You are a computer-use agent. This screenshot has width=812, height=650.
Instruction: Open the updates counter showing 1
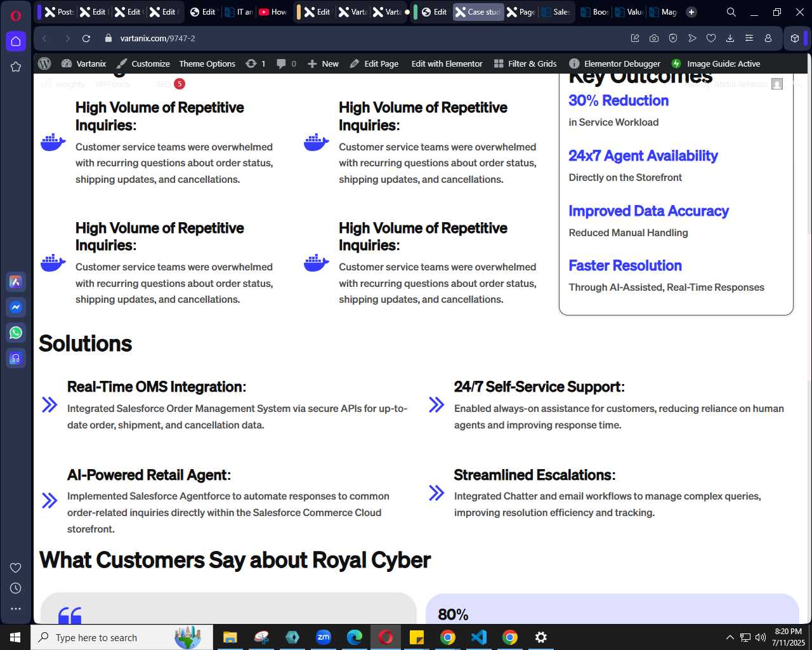coord(256,63)
